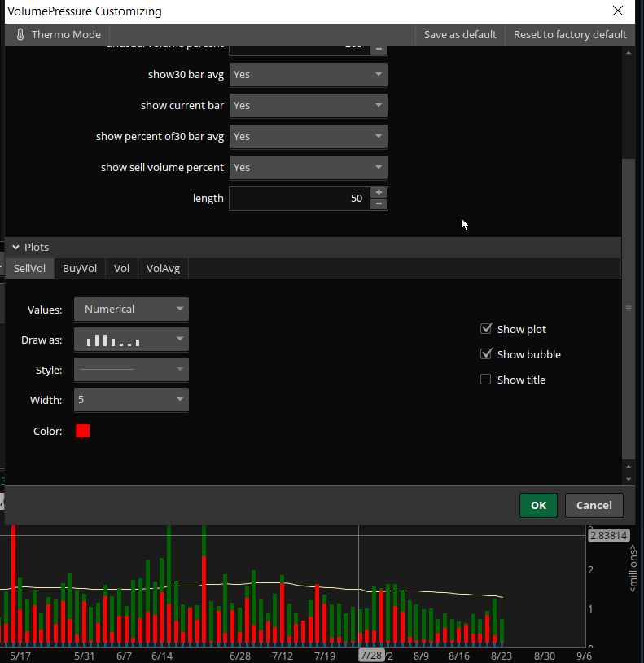Open show percent of30 bar avg dropdown
Screen dimensions: 644x663
(308, 137)
